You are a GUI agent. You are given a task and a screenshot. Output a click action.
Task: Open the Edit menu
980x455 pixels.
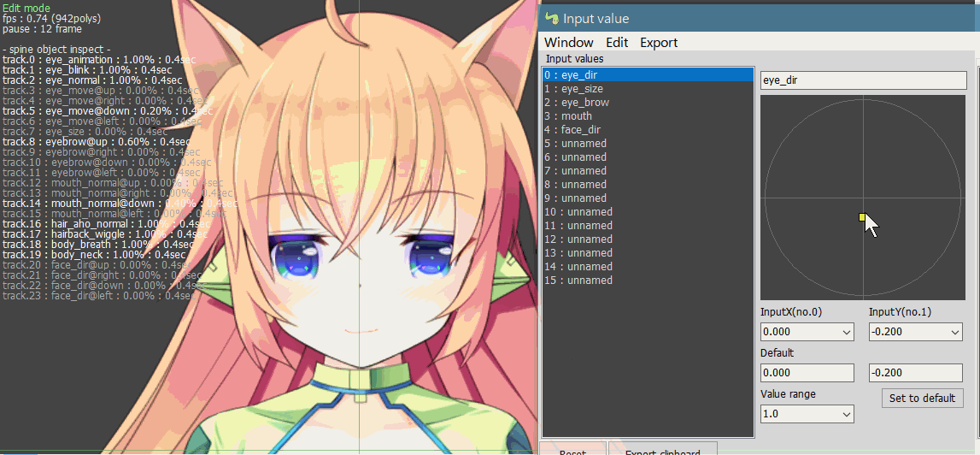tap(617, 43)
